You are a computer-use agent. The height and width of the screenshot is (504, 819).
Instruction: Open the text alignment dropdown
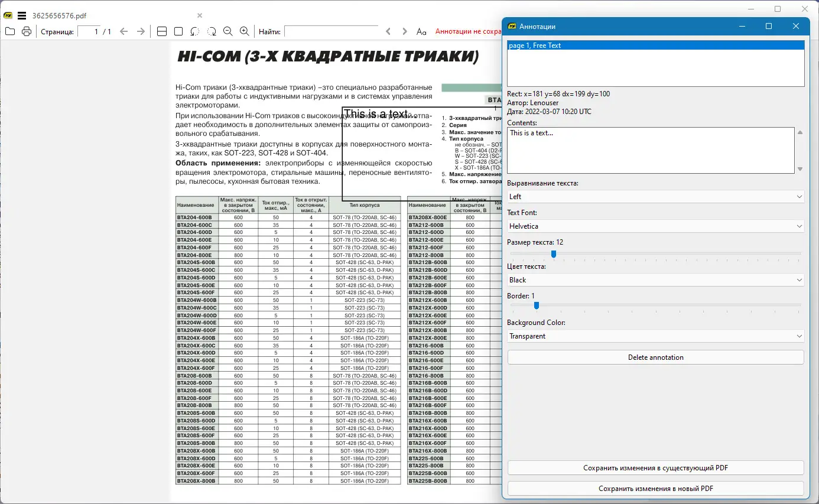pos(655,197)
